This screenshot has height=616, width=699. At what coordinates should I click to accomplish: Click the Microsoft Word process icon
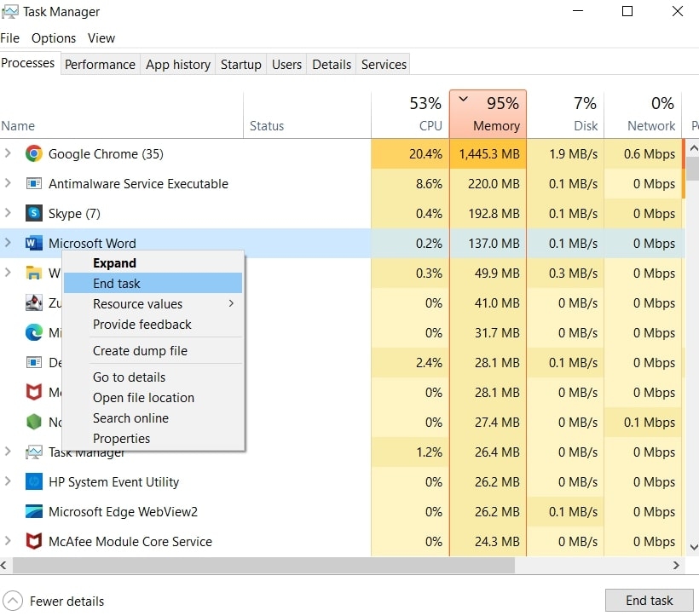click(34, 243)
